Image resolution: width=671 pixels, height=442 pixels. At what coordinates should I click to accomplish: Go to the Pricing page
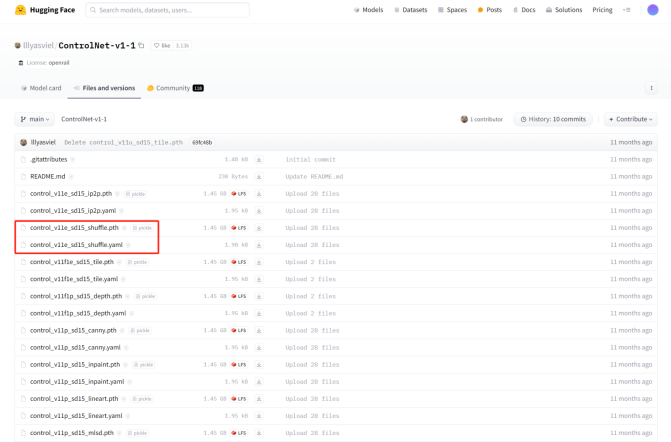coord(602,10)
